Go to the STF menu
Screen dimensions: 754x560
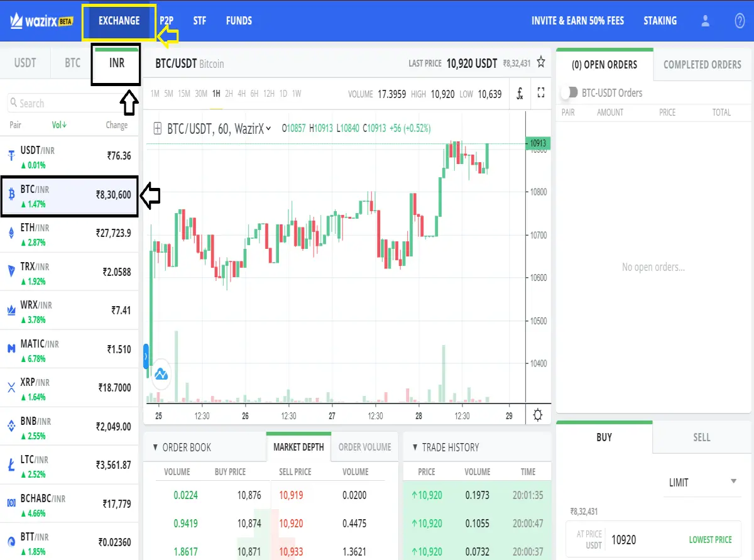[200, 21]
